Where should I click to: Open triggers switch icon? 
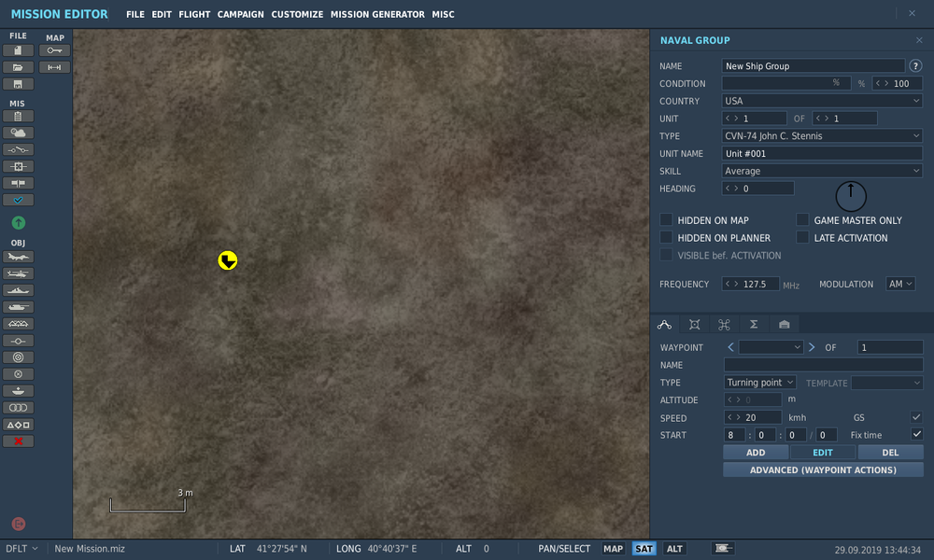click(x=18, y=149)
